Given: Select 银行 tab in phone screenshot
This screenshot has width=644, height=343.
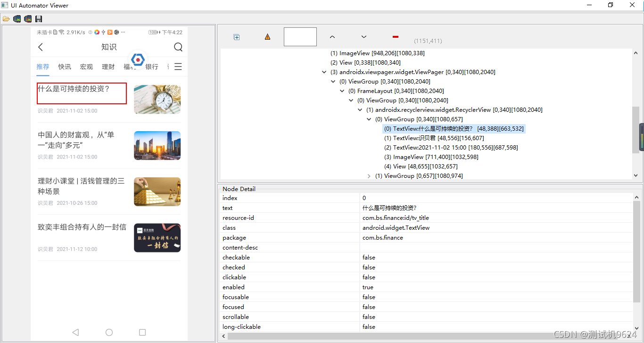Looking at the screenshot, I should 152,67.
